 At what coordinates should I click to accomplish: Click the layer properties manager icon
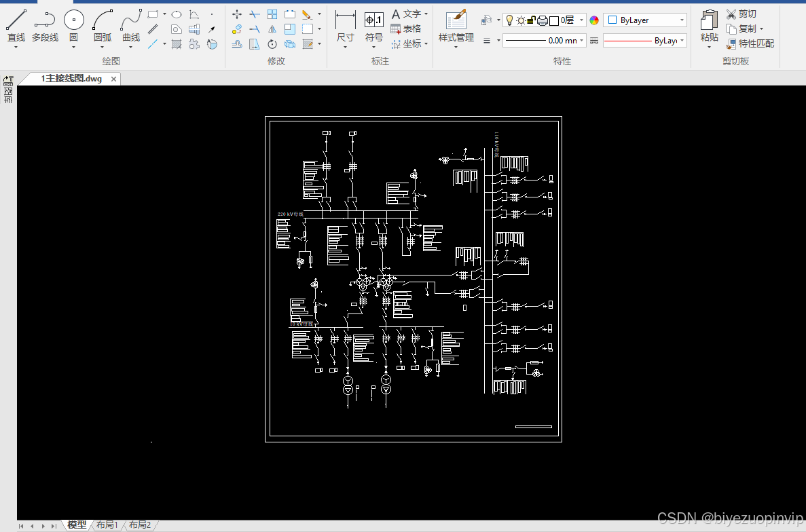tap(486, 20)
